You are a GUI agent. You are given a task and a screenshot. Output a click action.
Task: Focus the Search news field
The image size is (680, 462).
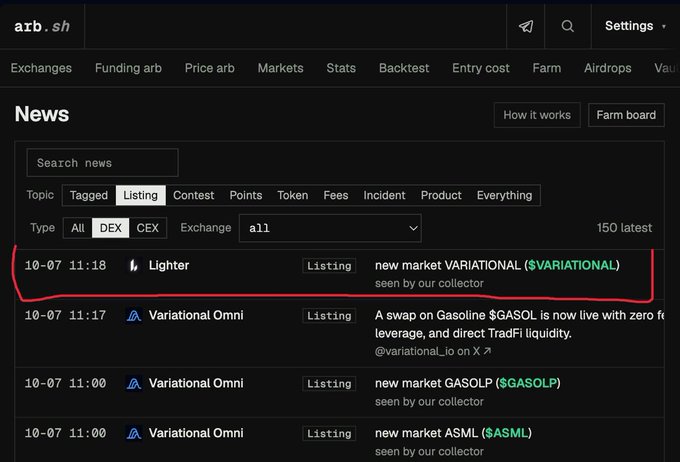(x=102, y=163)
